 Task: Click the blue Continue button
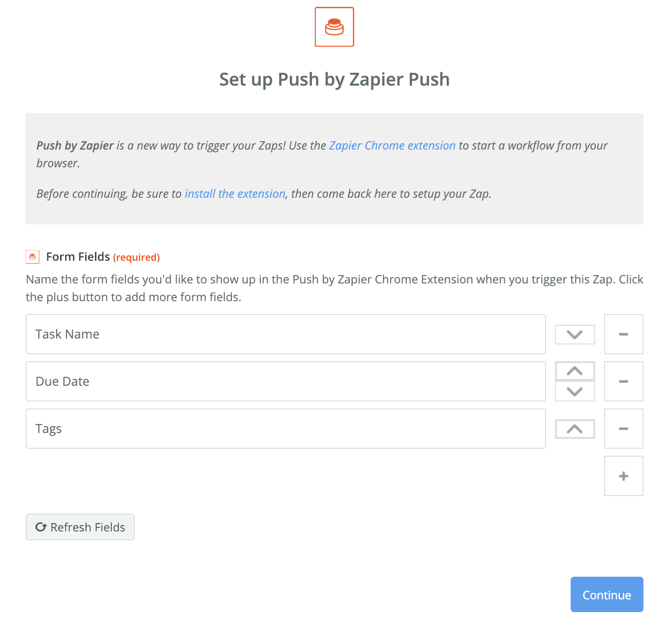point(607,594)
